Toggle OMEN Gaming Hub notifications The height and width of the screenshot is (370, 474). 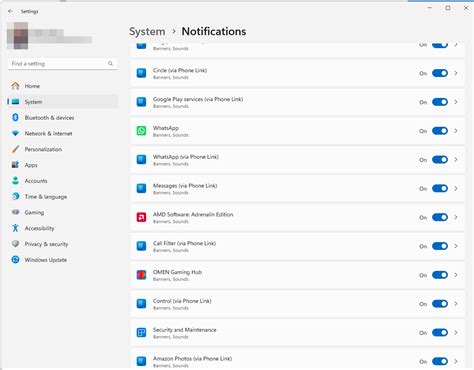[x=440, y=275]
